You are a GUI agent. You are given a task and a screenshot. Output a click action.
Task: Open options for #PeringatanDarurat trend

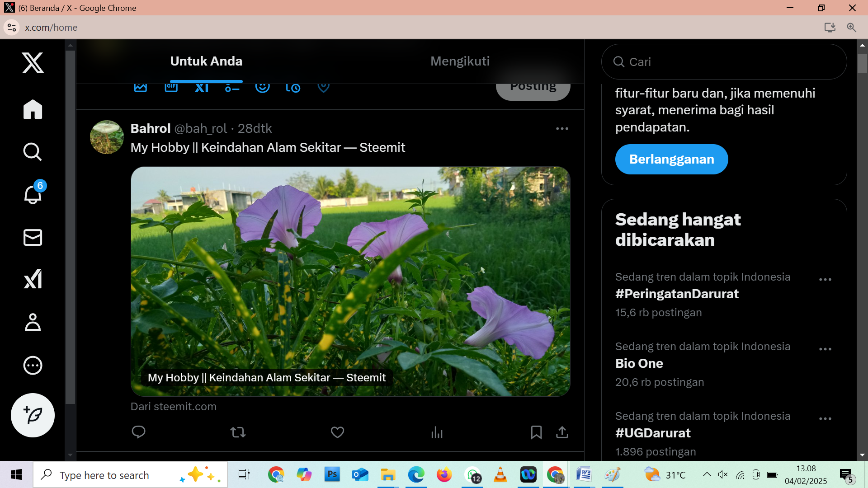coord(825,280)
